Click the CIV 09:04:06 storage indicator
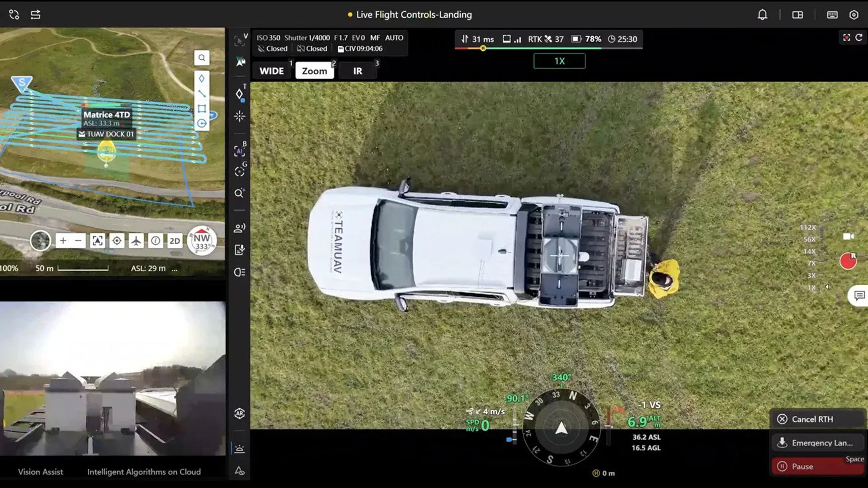The image size is (868, 488). [360, 49]
